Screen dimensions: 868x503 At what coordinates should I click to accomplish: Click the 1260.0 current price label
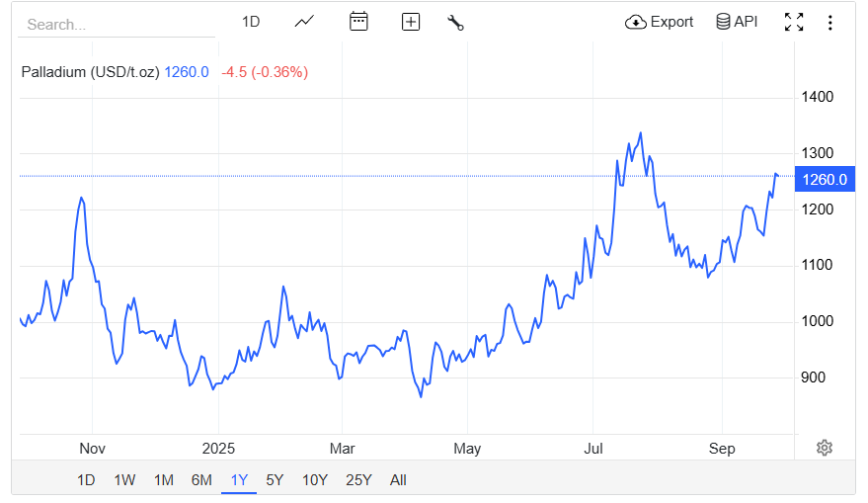825,179
